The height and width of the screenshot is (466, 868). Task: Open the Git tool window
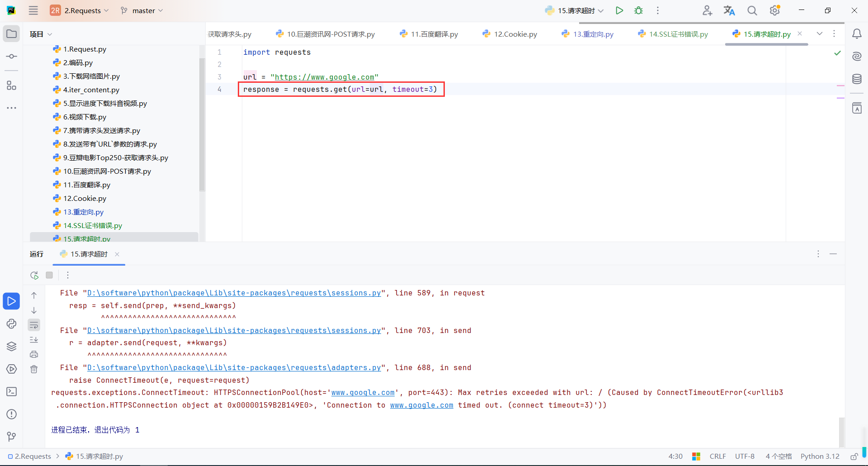coord(11,437)
